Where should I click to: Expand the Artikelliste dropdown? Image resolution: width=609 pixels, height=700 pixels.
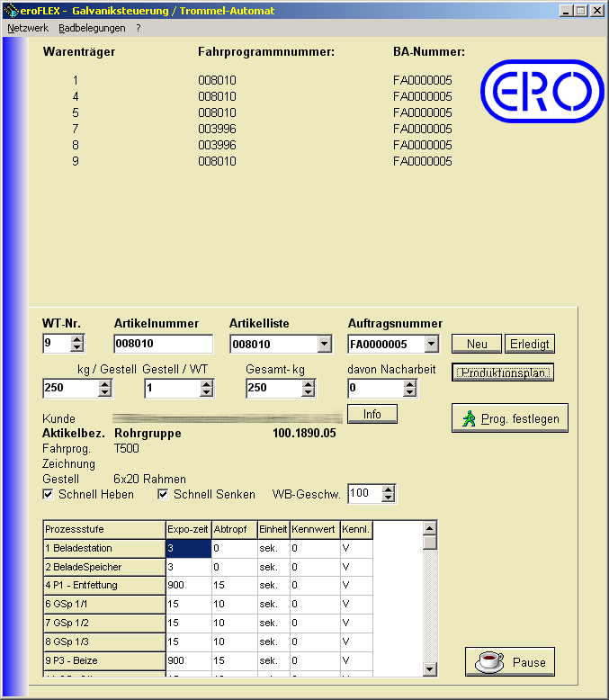[x=324, y=344]
